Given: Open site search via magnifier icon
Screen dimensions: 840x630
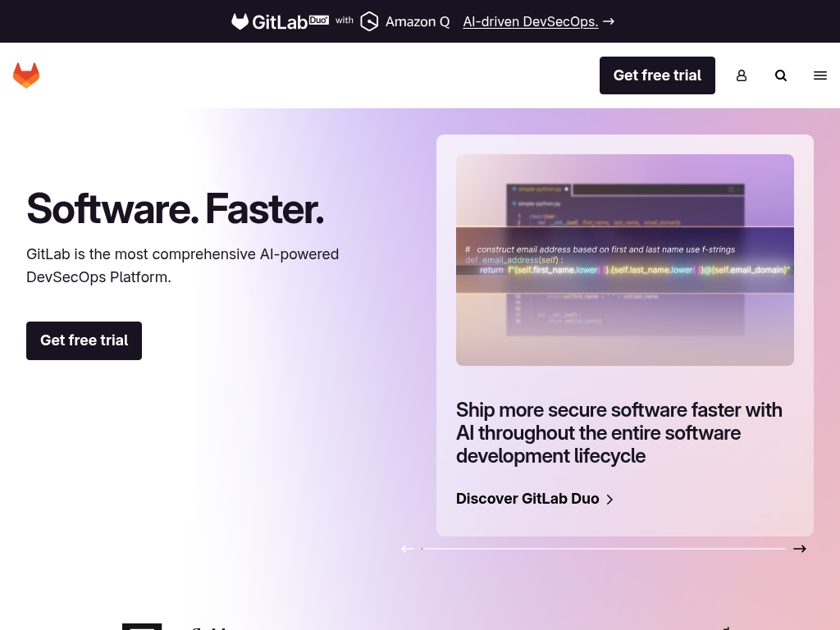Looking at the screenshot, I should pos(781,75).
